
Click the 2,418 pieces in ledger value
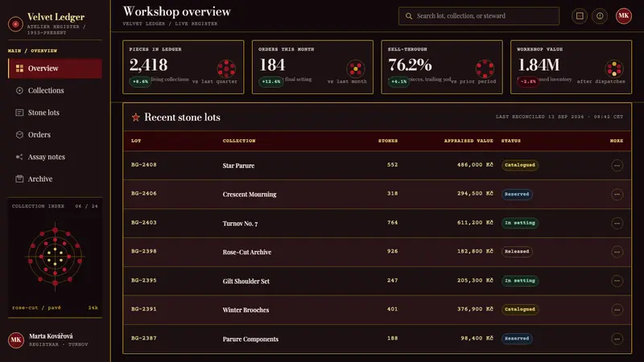tap(148, 65)
